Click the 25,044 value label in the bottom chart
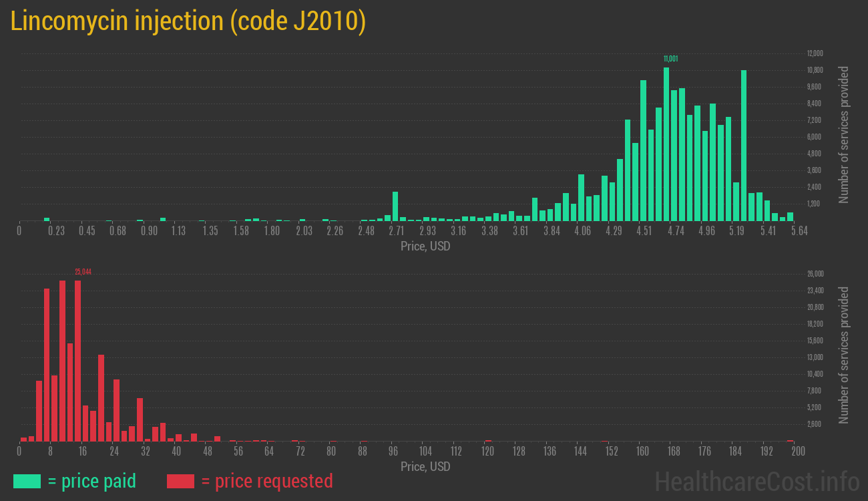 click(83, 272)
